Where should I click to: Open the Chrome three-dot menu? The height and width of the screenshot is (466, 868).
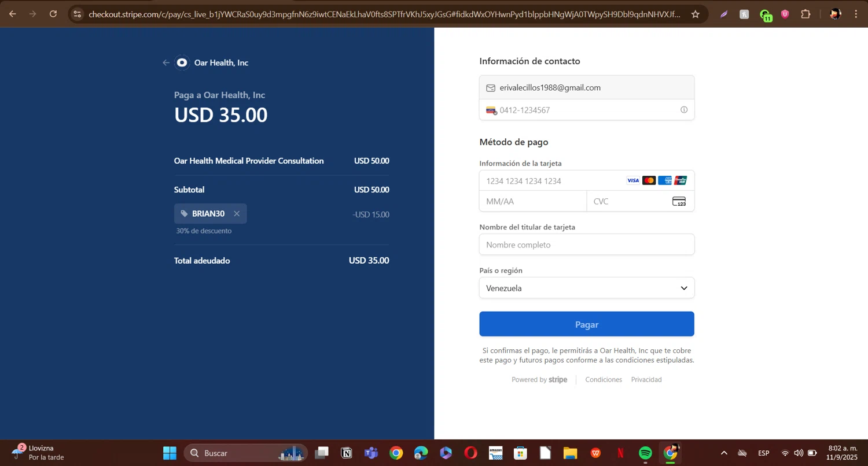[856, 14]
